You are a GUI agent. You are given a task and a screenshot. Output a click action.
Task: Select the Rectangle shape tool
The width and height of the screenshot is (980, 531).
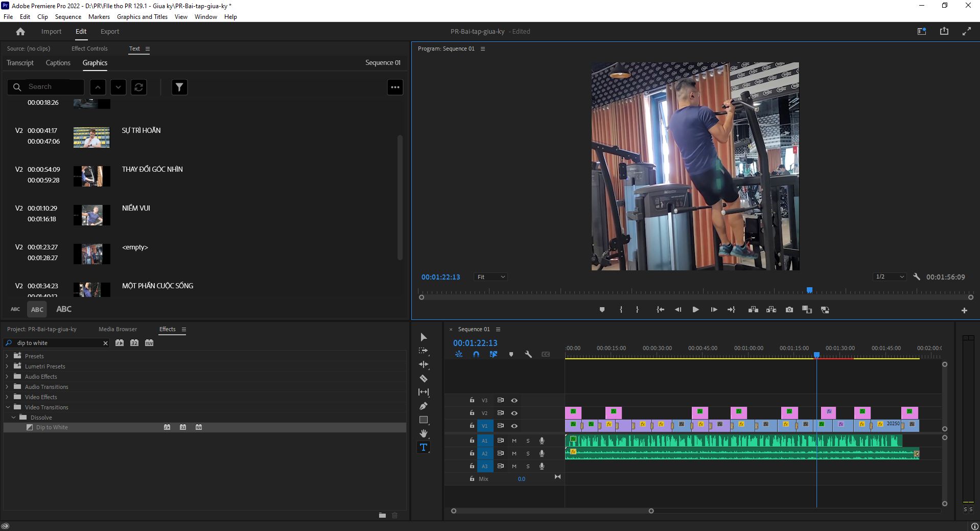[424, 420]
